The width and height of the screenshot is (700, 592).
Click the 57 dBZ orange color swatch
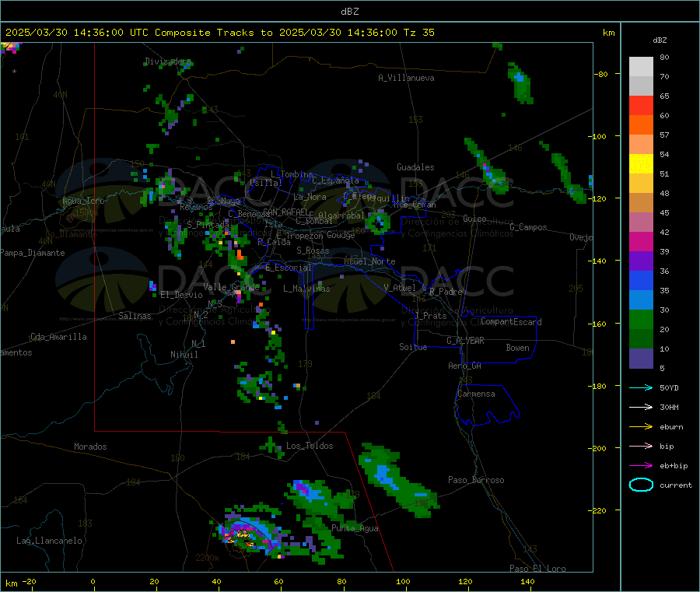tap(641, 125)
